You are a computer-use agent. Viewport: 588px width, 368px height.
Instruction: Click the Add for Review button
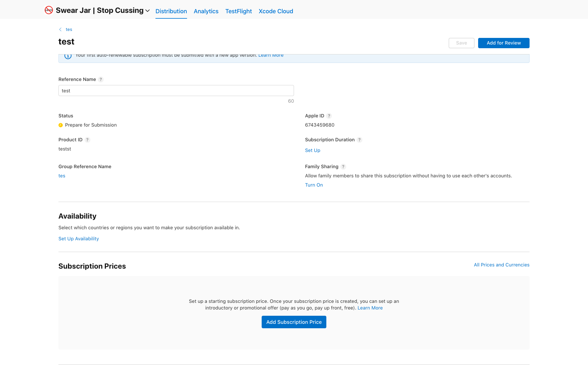[x=504, y=43]
